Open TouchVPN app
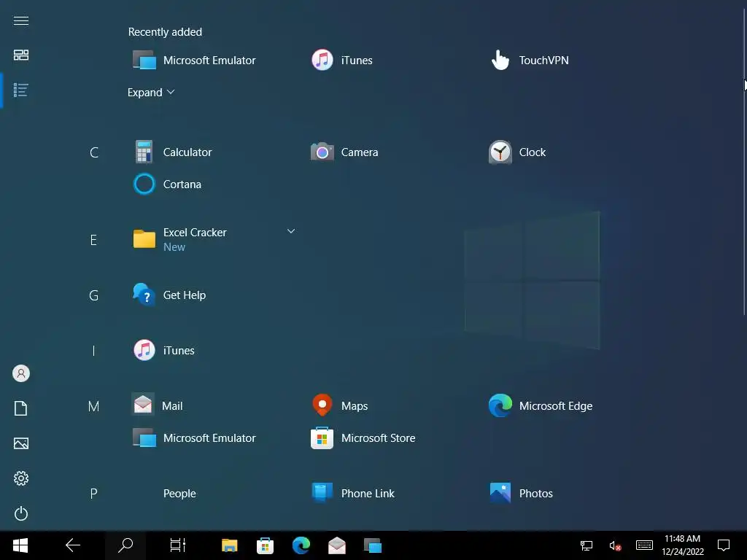Viewport: 747px width, 560px height. point(530,61)
